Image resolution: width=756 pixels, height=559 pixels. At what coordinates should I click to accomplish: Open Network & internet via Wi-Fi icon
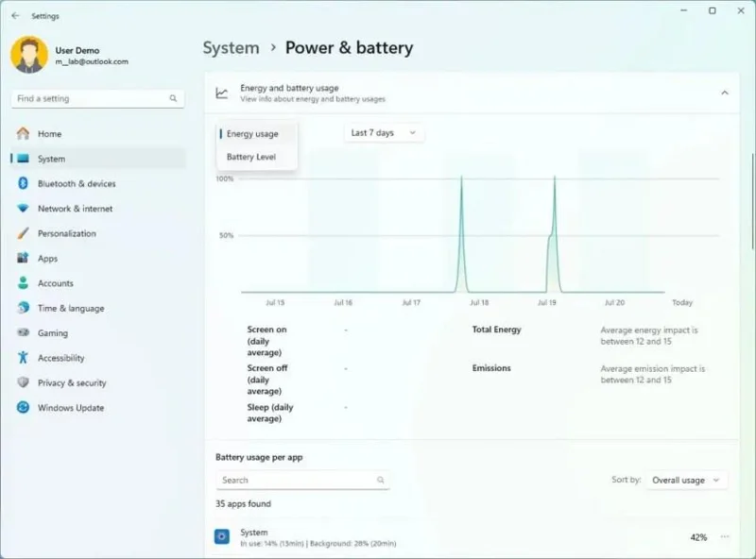pos(23,208)
